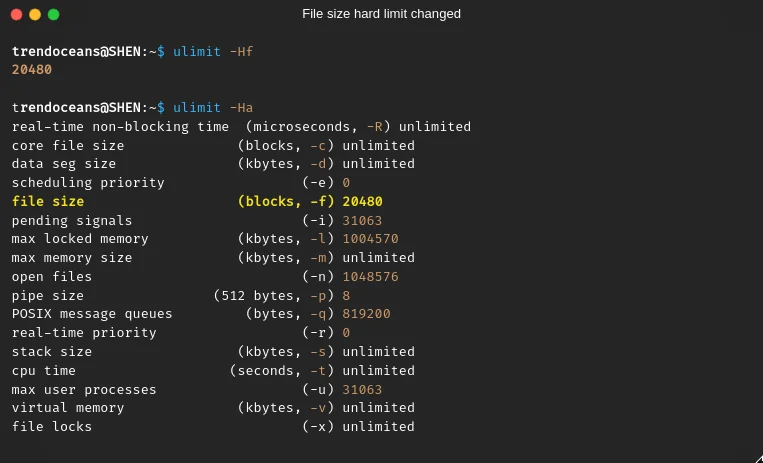Image resolution: width=763 pixels, height=463 pixels.
Task: Click the POSIX message queues value 819200
Action: click(x=366, y=314)
